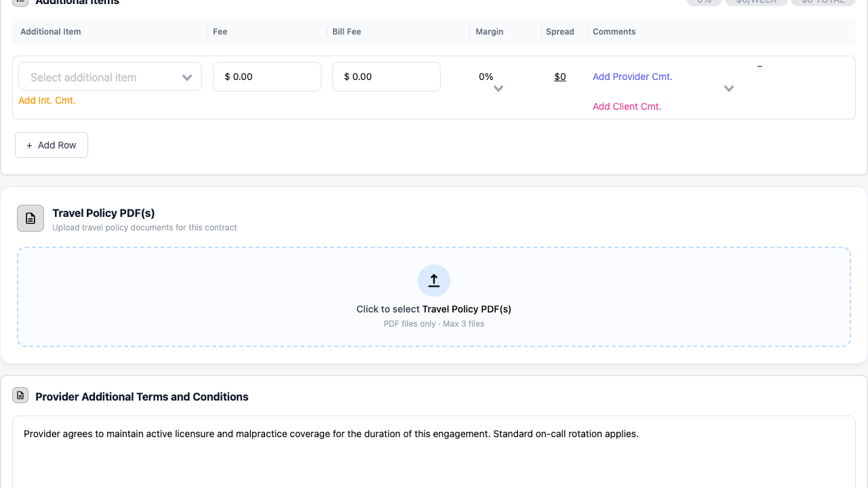Click the Provider Additional Terms section icon
Viewport: 868px width, 488px height.
point(21,395)
